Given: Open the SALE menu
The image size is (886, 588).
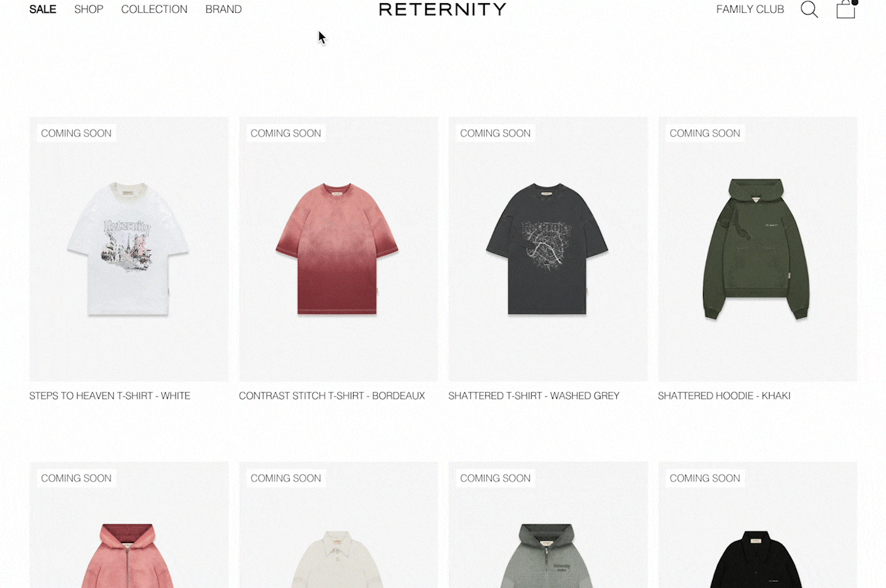Looking at the screenshot, I should point(42,9).
